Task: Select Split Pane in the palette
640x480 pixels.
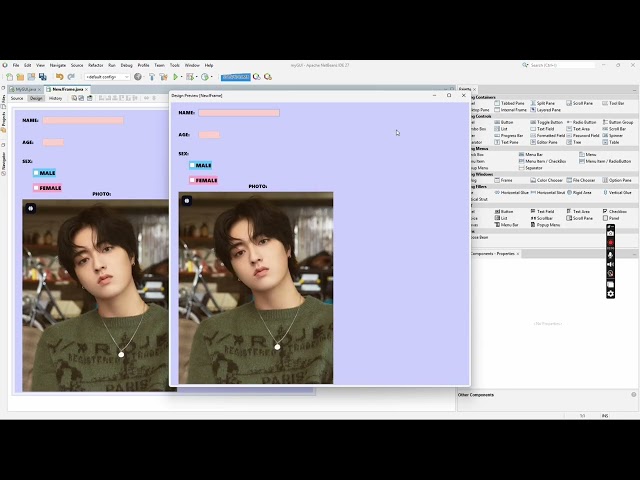Action: [x=542, y=103]
